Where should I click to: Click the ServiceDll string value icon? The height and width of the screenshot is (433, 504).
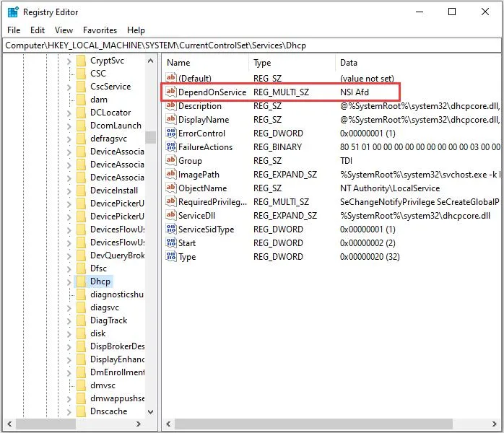click(171, 216)
